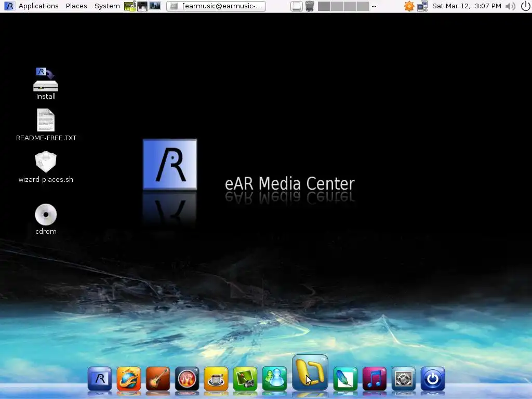
Task: Click the orange update notifier icon
Action: 409,6
